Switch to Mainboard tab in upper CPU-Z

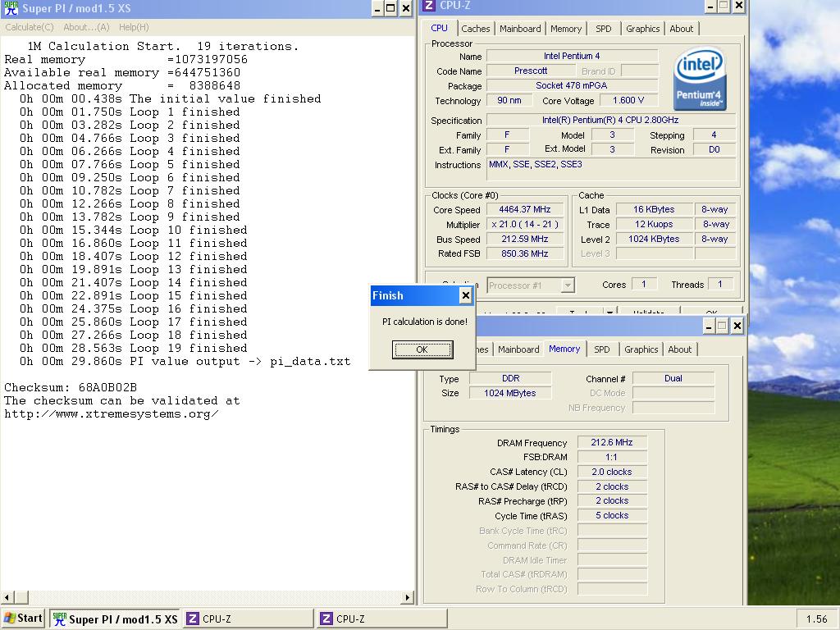pyautogui.click(x=520, y=29)
